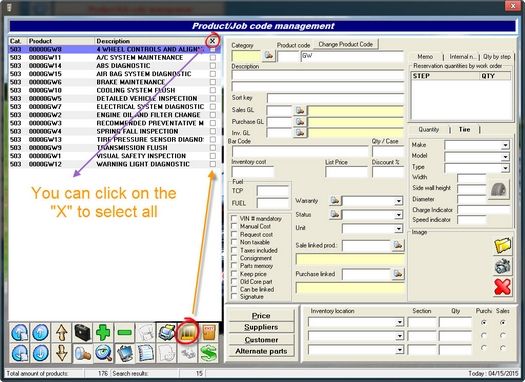Open the third Inventory location dropdown
This screenshot has height=382, width=525.
(399, 350)
